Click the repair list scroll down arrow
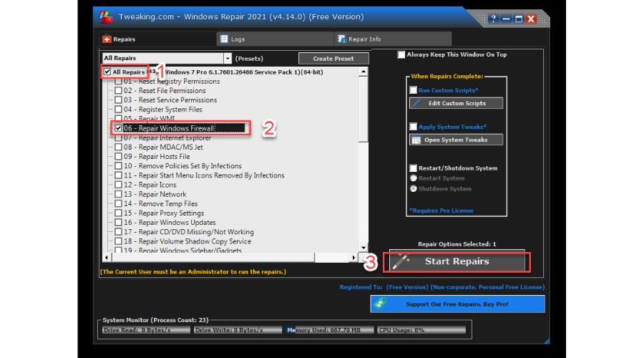This screenshot has height=358, width=644. point(363,248)
